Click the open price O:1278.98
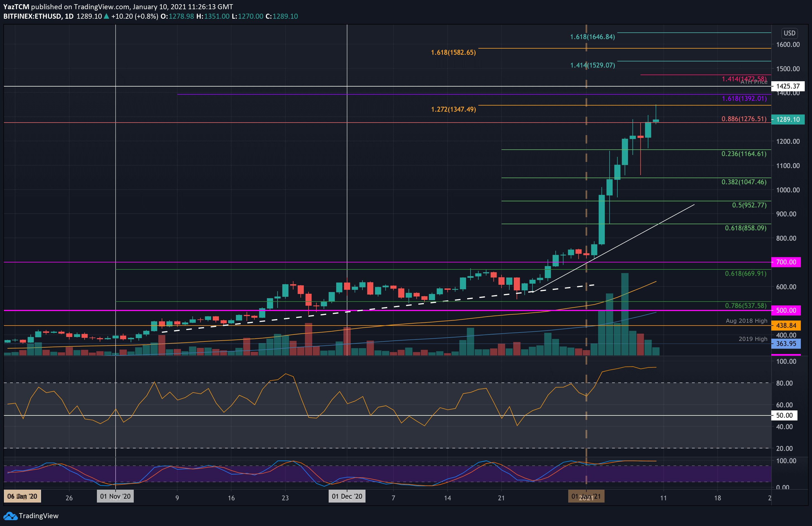 [x=177, y=16]
